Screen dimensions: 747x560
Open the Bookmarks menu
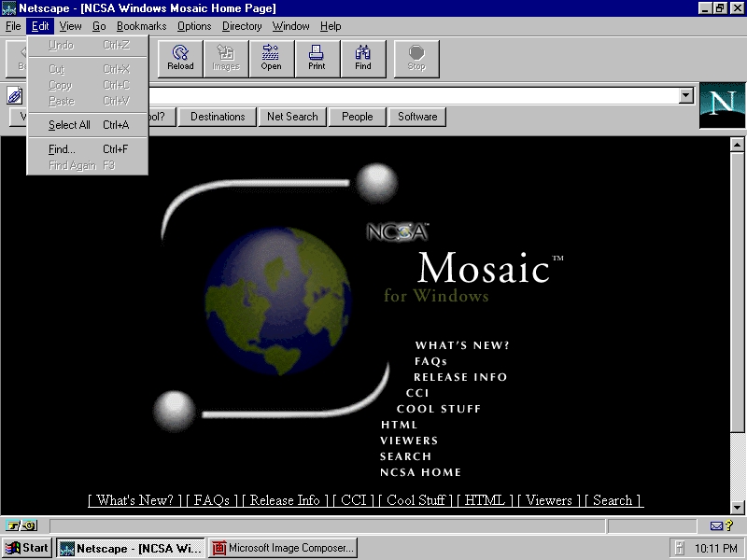pos(141,26)
